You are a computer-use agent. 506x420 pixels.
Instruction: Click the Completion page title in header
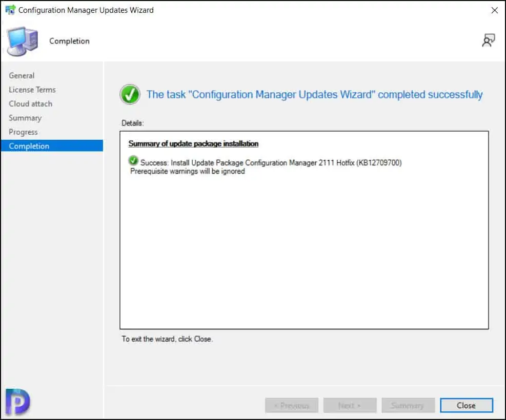69,41
